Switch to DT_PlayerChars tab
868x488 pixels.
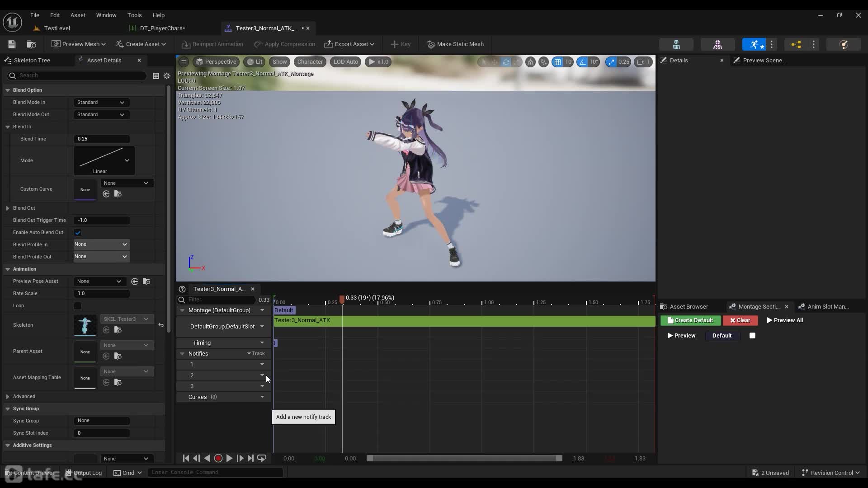point(162,28)
